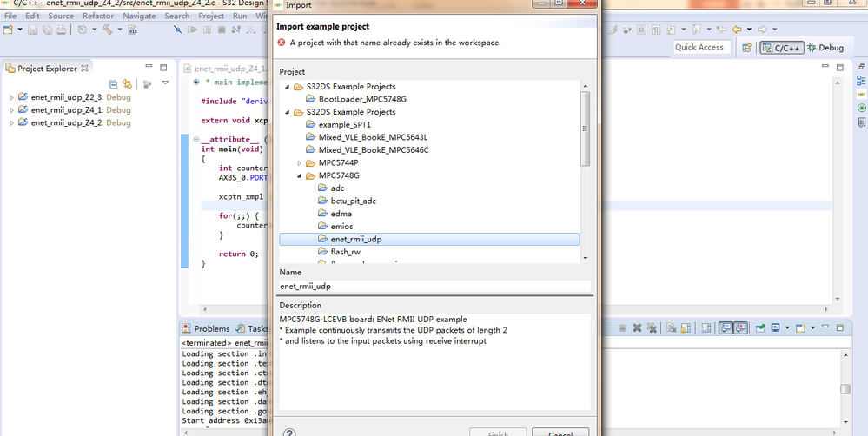Click the Open Perspective icon
This screenshot has width=868, height=436.
tap(746, 48)
